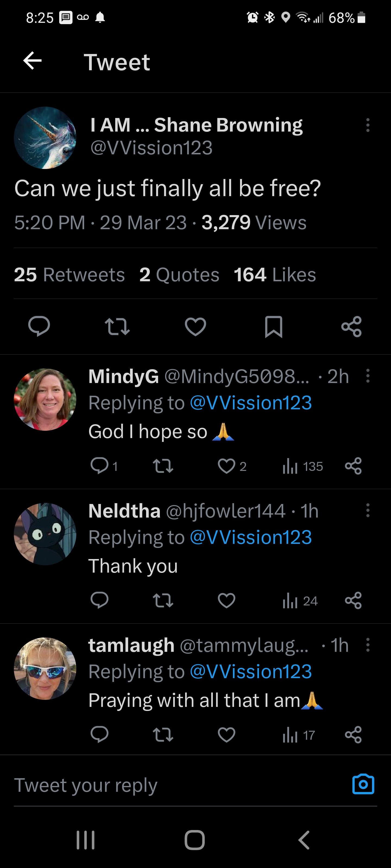Retweet the main tweet
This screenshot has height=868, width=391.
(117, 327)
